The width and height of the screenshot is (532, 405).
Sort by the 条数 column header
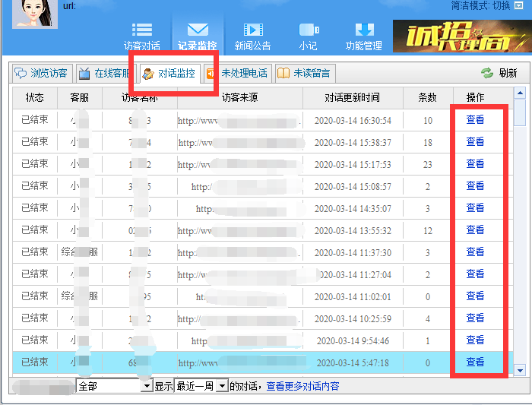point(428,98)
